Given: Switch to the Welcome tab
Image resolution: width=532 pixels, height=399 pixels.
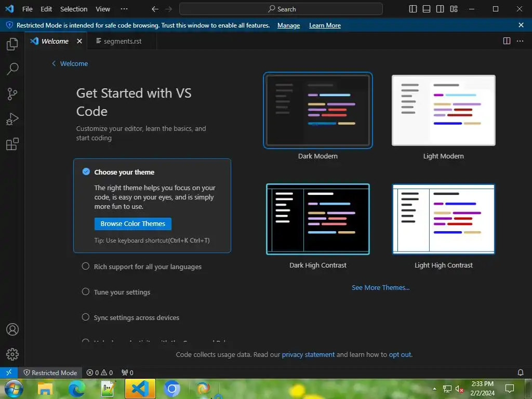Looking at the screenshot, I should [55, 41].
